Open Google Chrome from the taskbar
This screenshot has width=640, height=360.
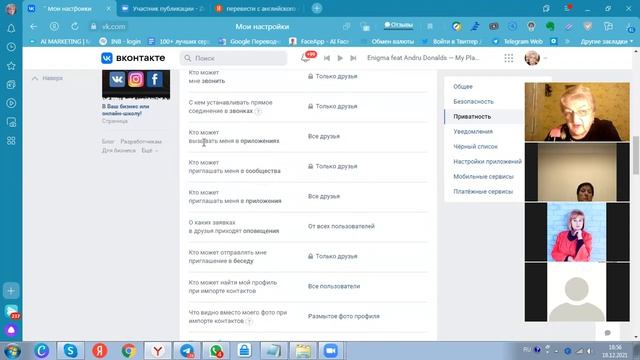pyautogui.click(x=129, y=351)
